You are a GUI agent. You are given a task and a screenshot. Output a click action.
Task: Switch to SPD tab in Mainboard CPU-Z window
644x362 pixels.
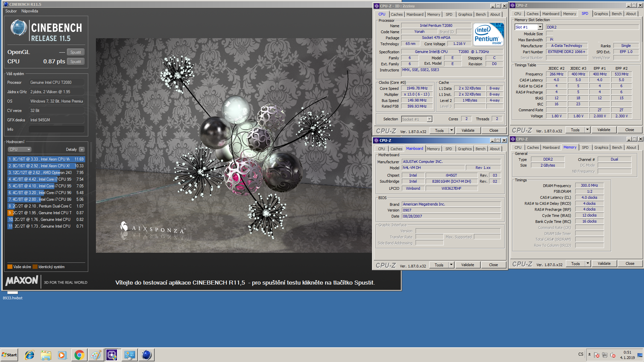click(448, 149)
